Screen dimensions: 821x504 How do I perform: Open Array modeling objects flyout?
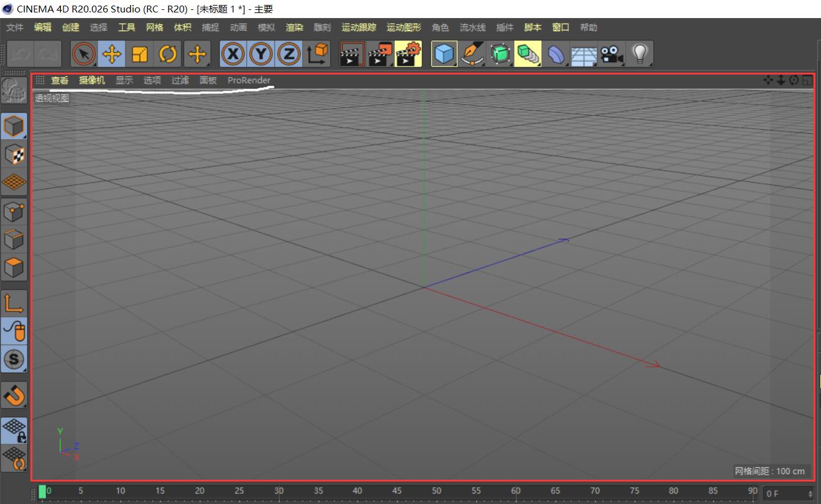point(528,54)
